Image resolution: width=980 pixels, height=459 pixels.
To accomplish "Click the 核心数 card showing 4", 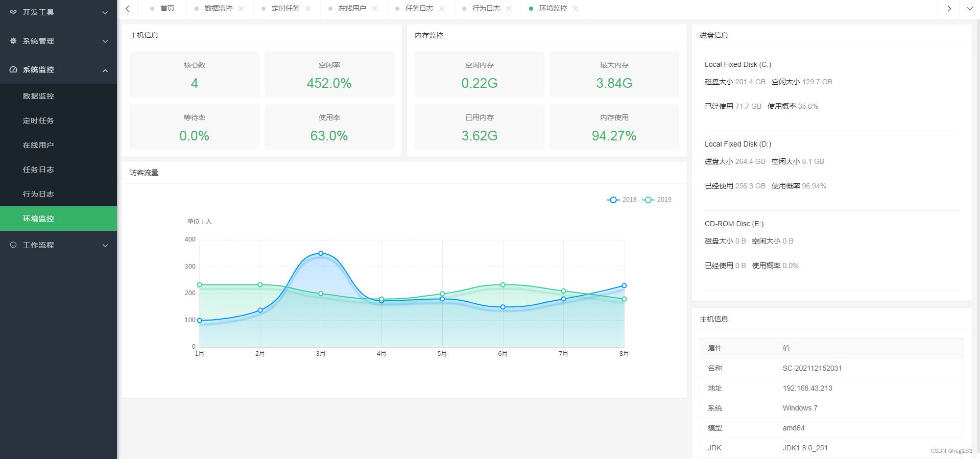I will click(x=195, y=75).
